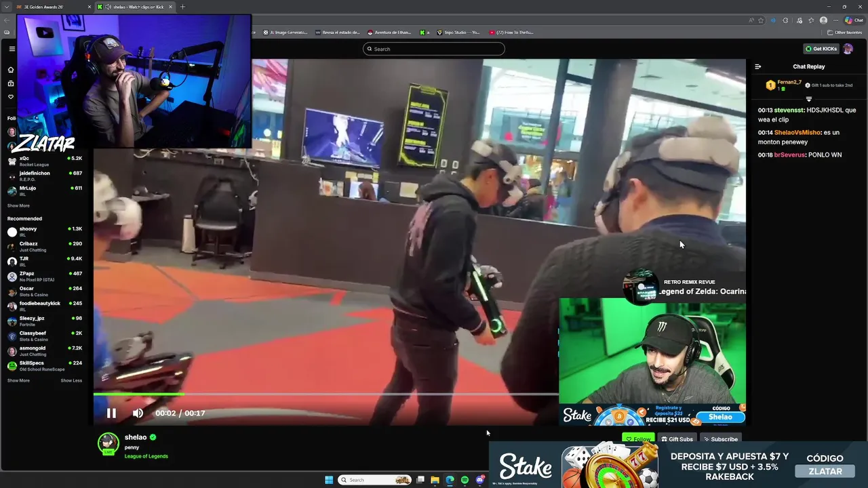
Task: Open browser profile avatar icon
Action: [823, 20]
